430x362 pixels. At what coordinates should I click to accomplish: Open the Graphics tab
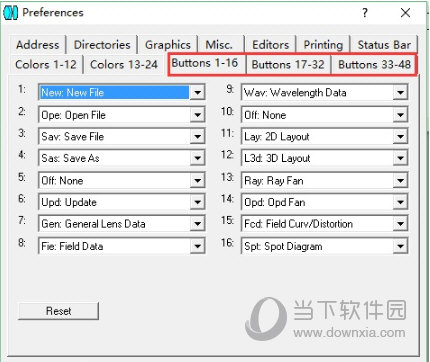168,45
